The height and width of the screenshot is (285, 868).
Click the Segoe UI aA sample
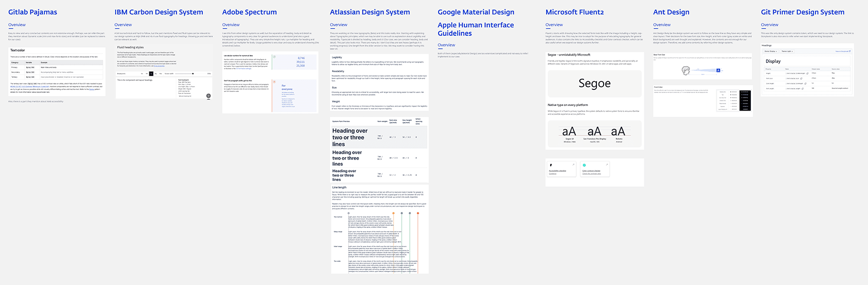click(x=569, y=132)
